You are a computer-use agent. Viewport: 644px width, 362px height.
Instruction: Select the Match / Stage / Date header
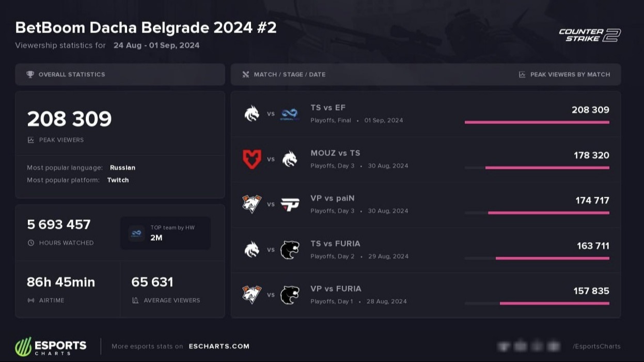(x=289, y=74)
